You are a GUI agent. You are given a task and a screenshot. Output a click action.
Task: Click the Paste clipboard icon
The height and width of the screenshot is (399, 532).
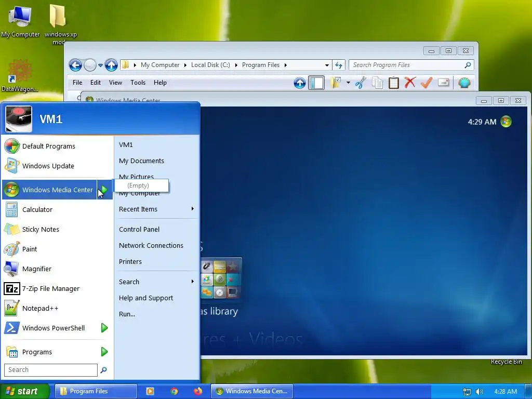pyautogui.click(x=394, y=83)
